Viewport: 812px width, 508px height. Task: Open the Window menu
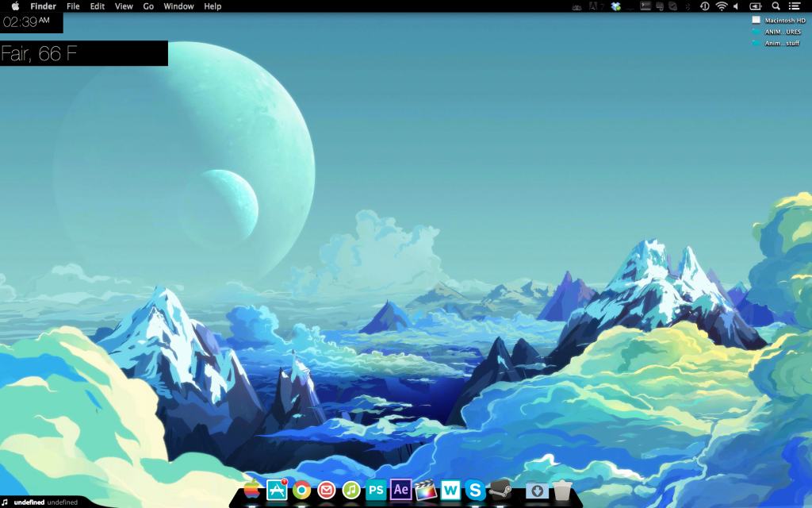click(x=178, y=6)
